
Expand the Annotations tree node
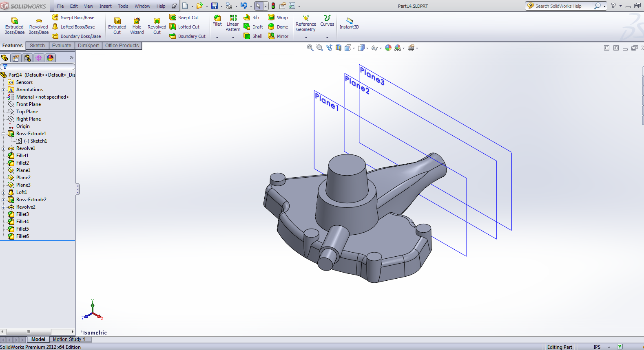pyautogui.click(x=4, y=90)
